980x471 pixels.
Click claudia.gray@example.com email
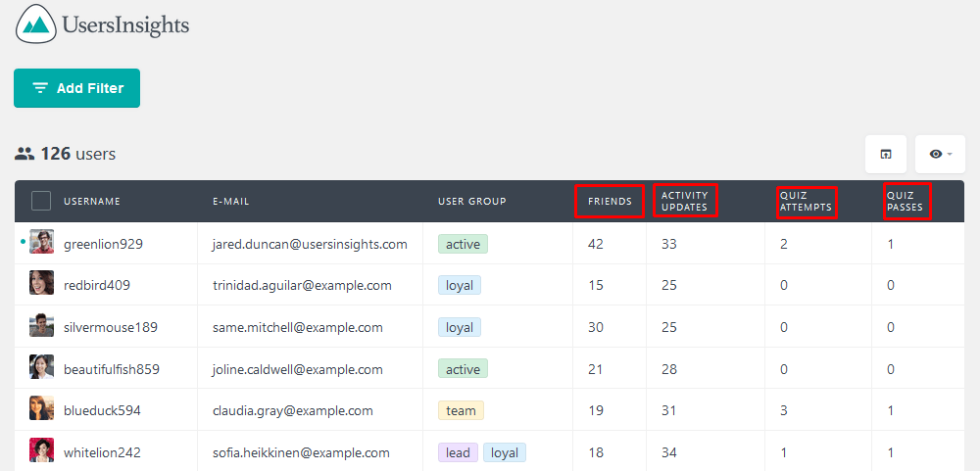(292, 410)
